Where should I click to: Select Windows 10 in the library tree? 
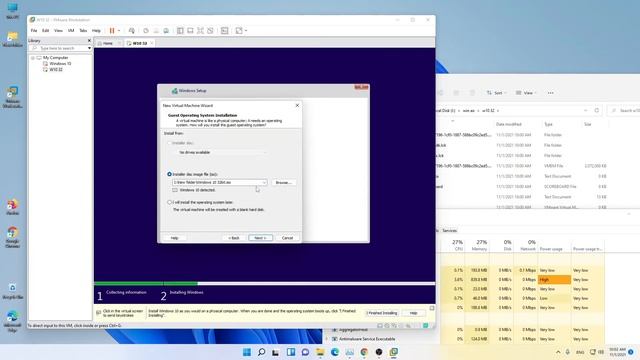[60, 64]
